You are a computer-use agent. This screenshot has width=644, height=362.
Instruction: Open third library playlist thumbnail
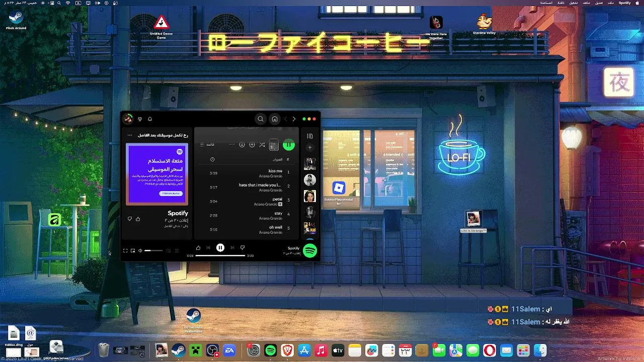click(x=310, y=196)
